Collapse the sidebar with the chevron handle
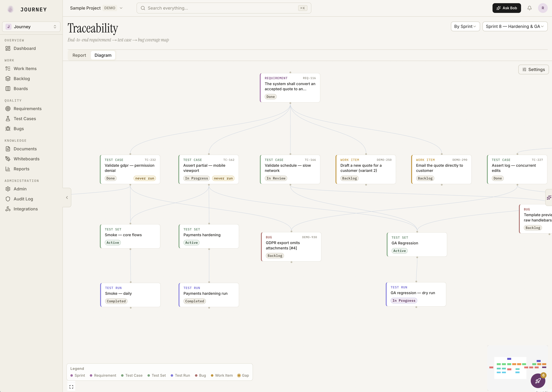Screen dimensions: 552x392 coord(67,198)
